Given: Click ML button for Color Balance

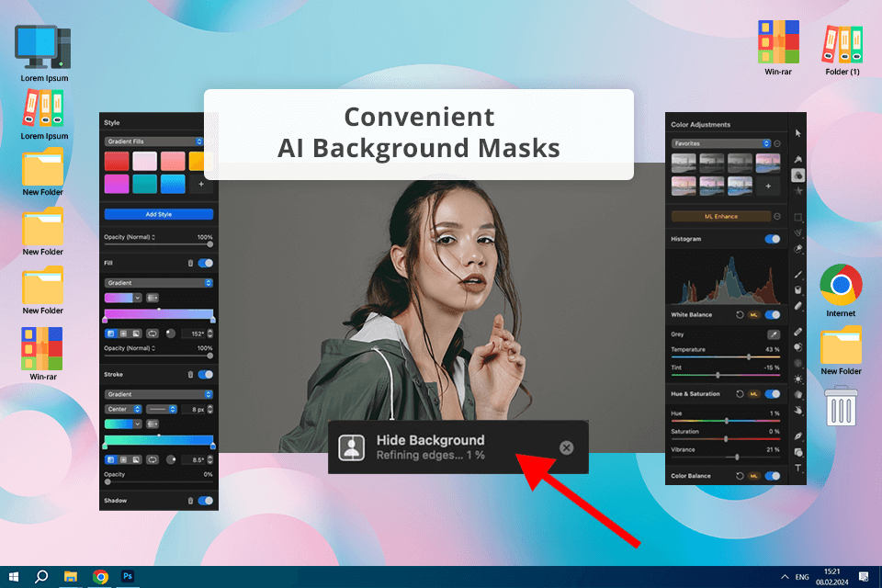Looking at the screenshot, I should pyautogui.click(x=754, y=476).
